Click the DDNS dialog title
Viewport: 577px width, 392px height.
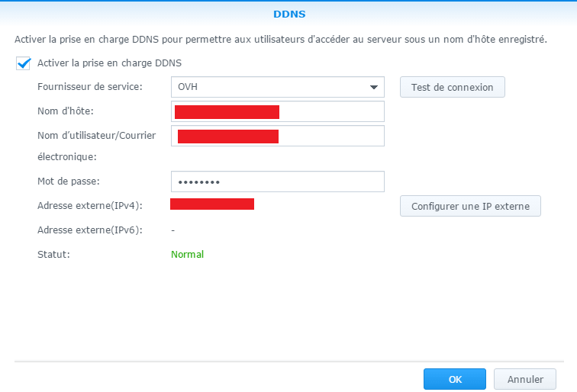(x=288, y=14)
